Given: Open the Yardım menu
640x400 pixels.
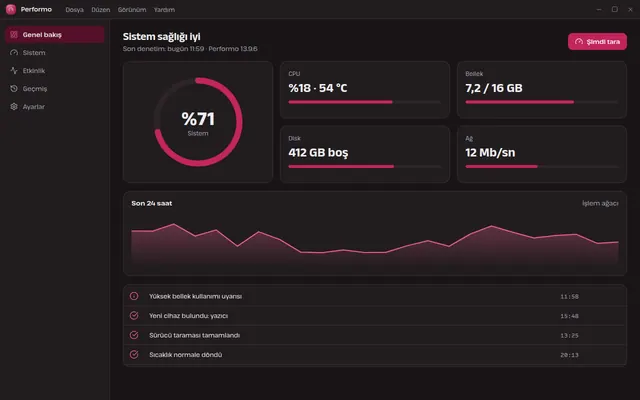Looking at the screenshot, I should point(164,10).
